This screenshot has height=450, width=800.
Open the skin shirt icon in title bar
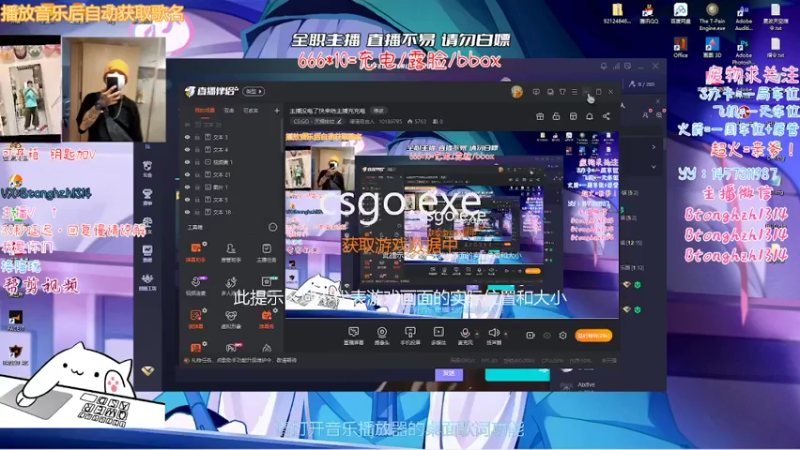click(562, 92)
